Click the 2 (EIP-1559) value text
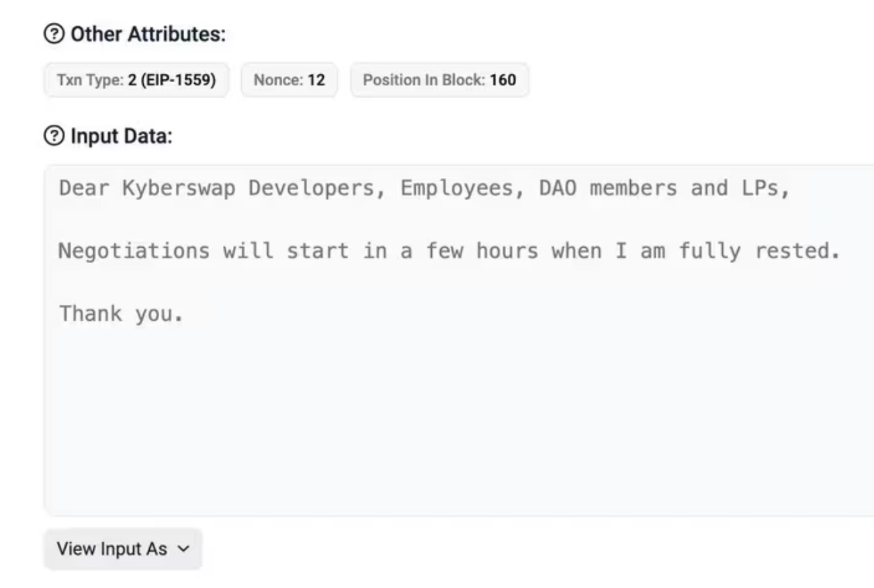The width and height of the screenshot is (874, 588). [172, 81]
